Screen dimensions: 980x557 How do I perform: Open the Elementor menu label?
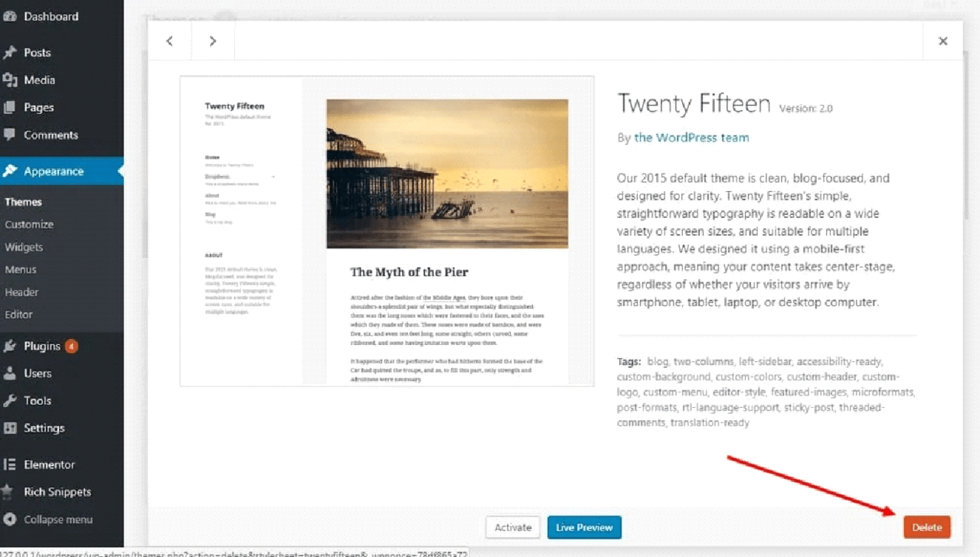(49, 464)
